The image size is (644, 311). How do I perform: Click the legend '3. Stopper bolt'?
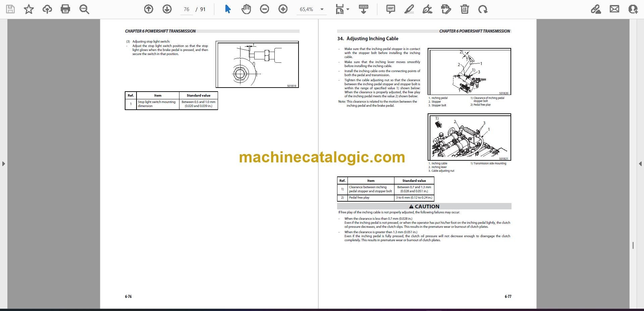tap(437, 105)
